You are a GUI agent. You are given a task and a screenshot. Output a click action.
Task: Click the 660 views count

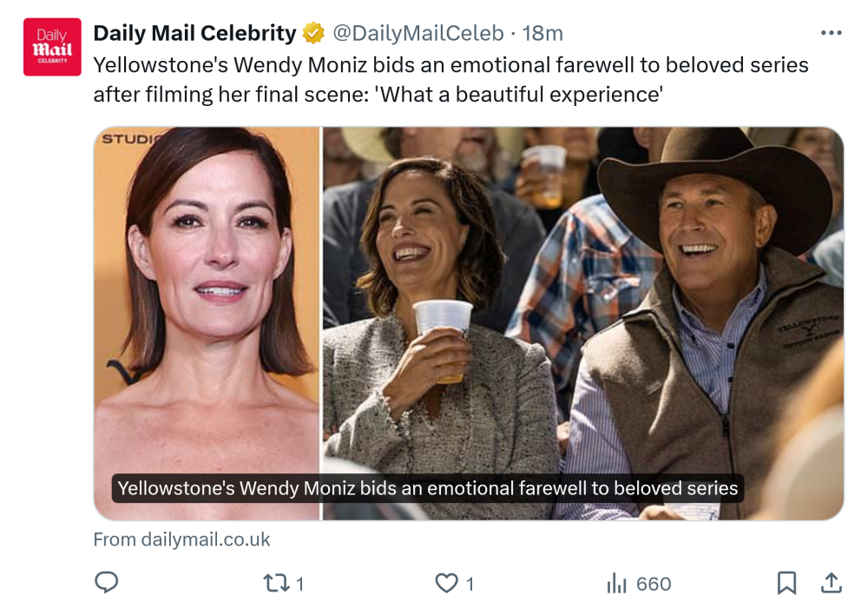[x=654, y=585]
